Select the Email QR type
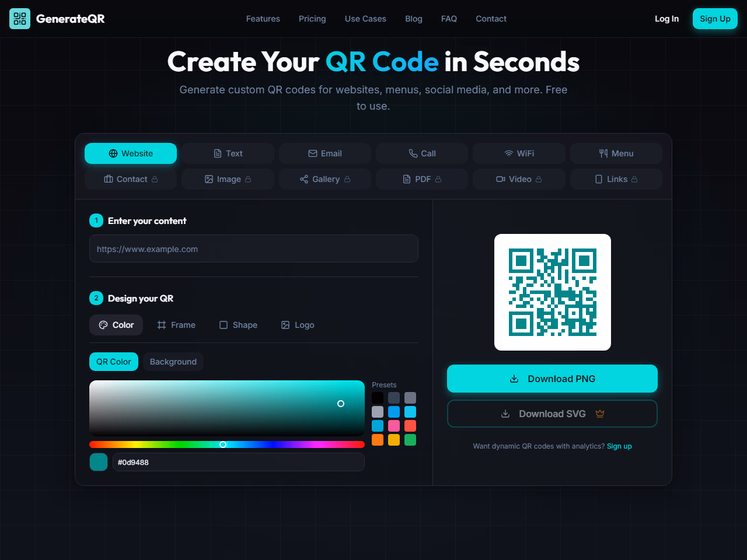The width and height of the screenshot is (747, 560). [325, 153]
